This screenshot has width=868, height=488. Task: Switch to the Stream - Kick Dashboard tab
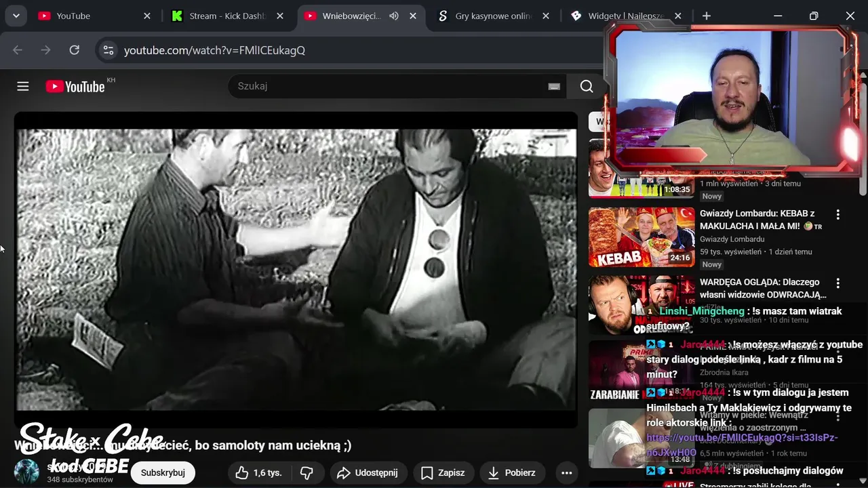click(x=228, y=16)
